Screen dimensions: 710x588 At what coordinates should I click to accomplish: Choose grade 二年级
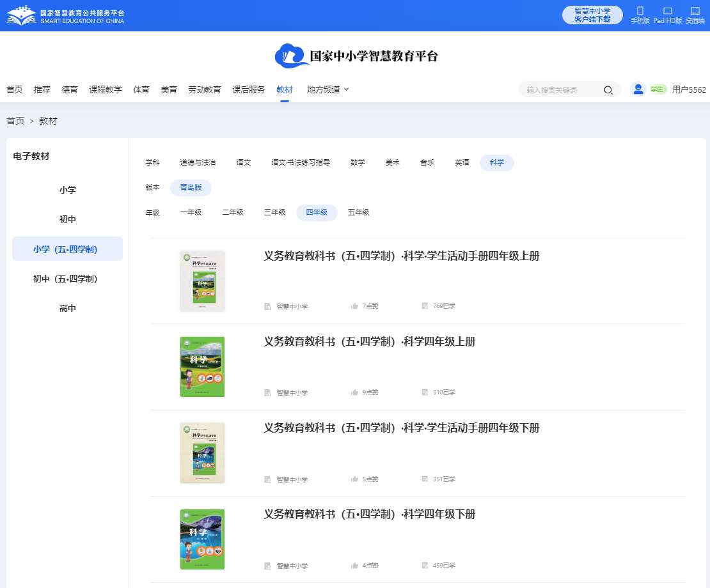point(233,212)
